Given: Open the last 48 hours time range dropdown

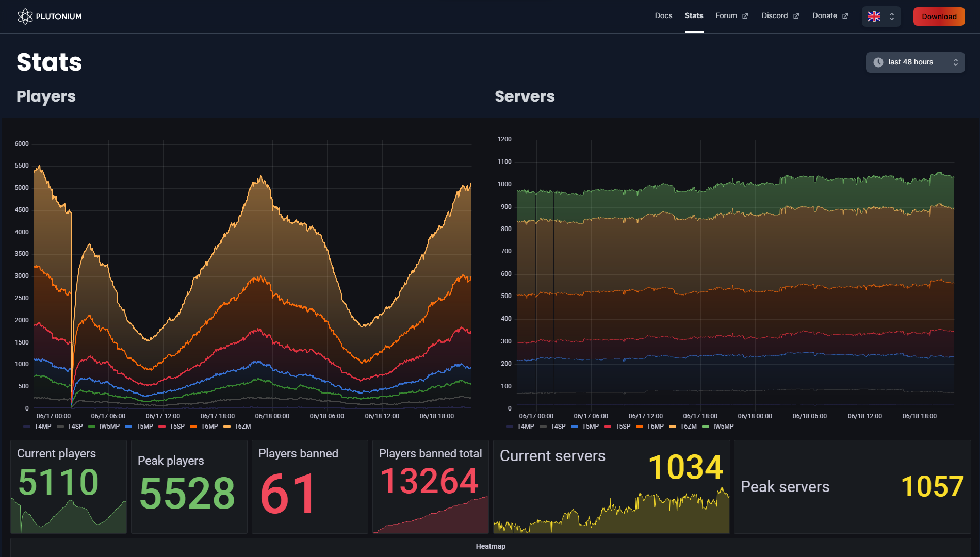Looking at the screenshot, I should tap(915, 62).
